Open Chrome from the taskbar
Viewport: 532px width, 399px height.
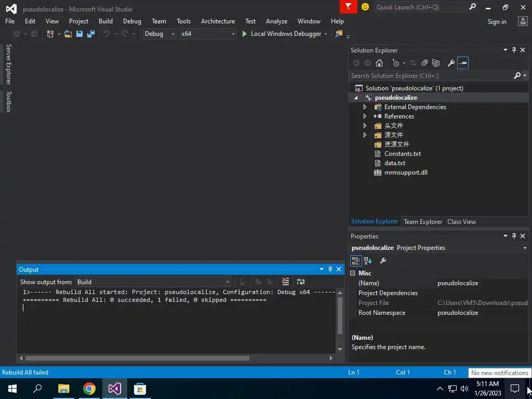coord(89,389)
